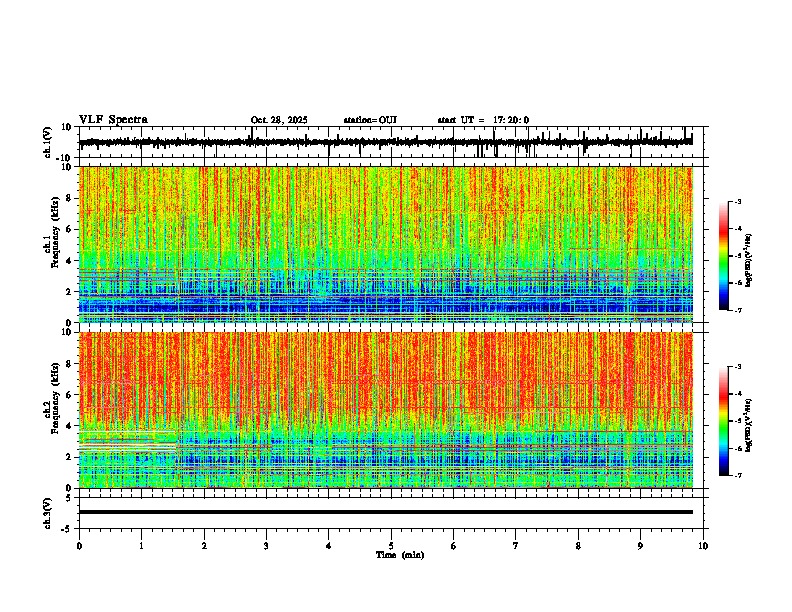Image resolution: width=792 pixels, height=612 pixels.
Task: Click the ch.1 spectrogram frequency tick "4"
Action: [x=71, y=261]
